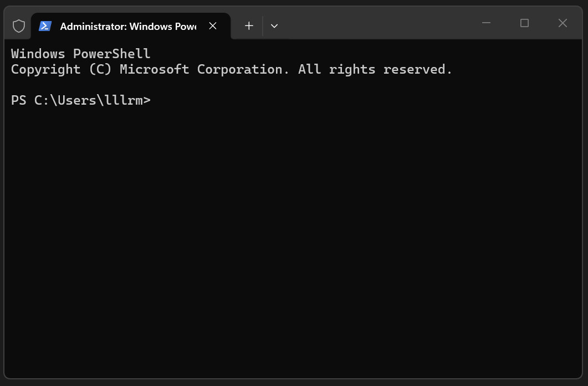The image size is (588, 386).
Task: Maximize the Terminal window
Action: [524, 23]
